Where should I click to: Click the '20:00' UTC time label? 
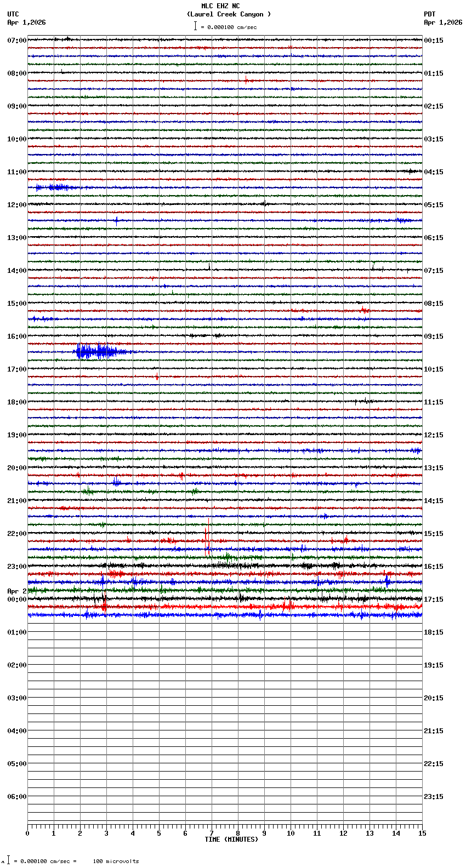(x=17, y=468)
